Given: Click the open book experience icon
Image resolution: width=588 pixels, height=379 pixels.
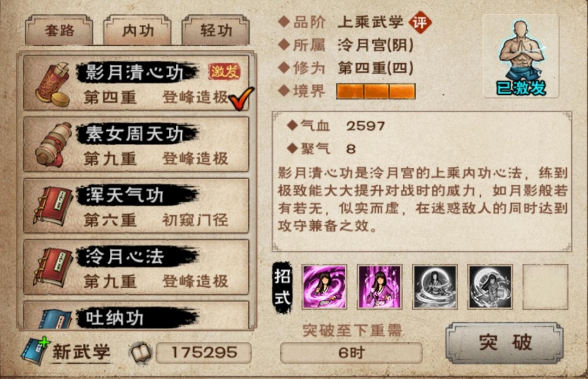Looking at the screenshot, I should (141, 353).
